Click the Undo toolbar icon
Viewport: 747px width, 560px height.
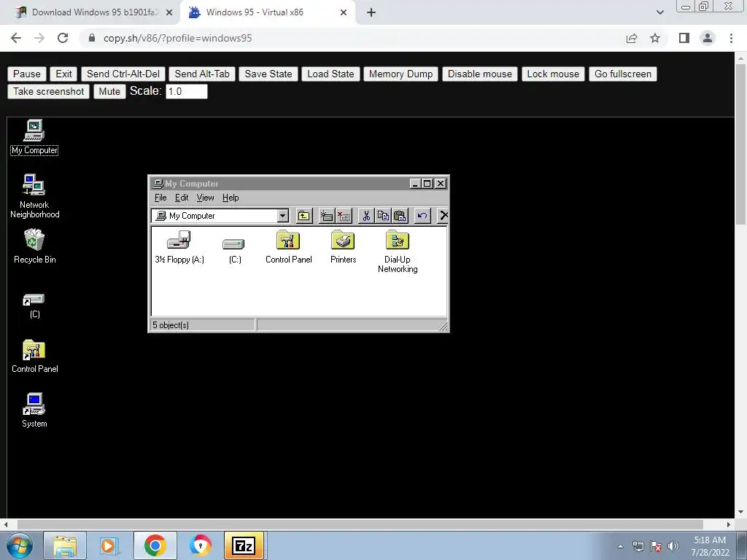tap(422, 216)
